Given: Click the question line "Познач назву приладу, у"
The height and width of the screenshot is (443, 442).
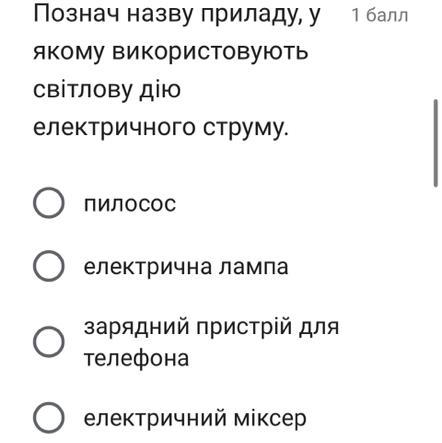Looking at the screenshot, I should click(177, 15).
